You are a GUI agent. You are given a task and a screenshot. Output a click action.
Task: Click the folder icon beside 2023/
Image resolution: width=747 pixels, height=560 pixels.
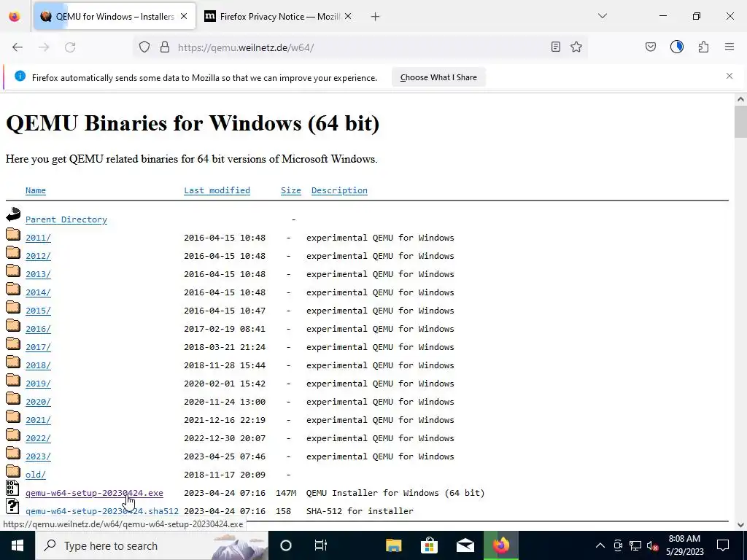(13, 453)
